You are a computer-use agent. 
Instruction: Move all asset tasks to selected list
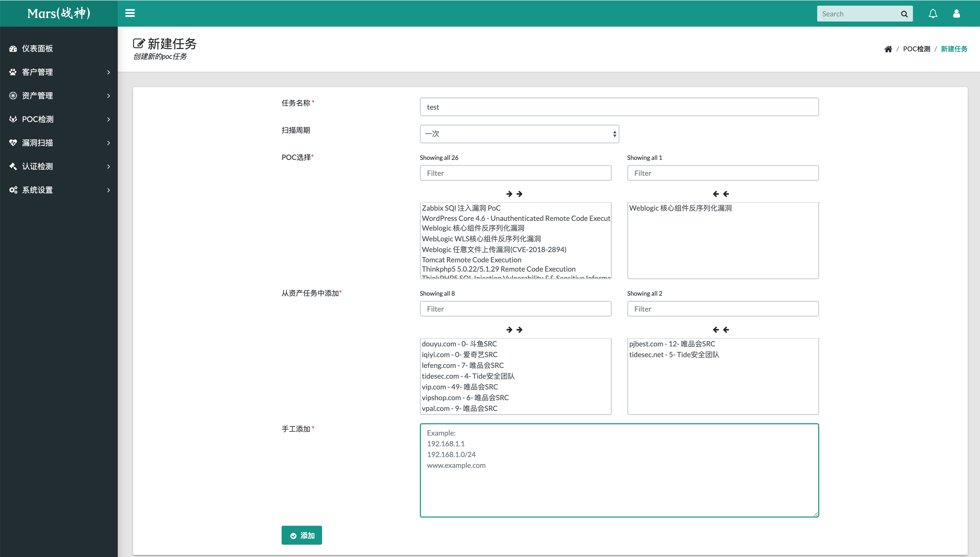[x=514, y=330]
